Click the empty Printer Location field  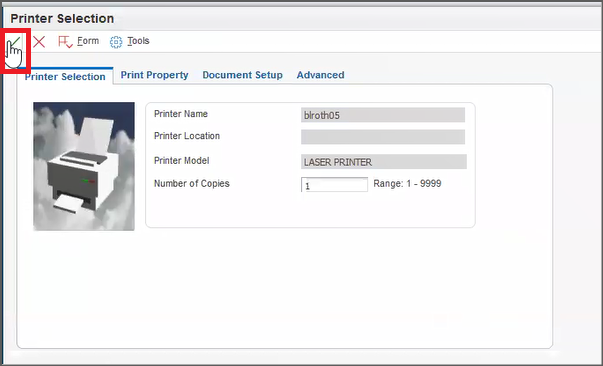(383, 137)
